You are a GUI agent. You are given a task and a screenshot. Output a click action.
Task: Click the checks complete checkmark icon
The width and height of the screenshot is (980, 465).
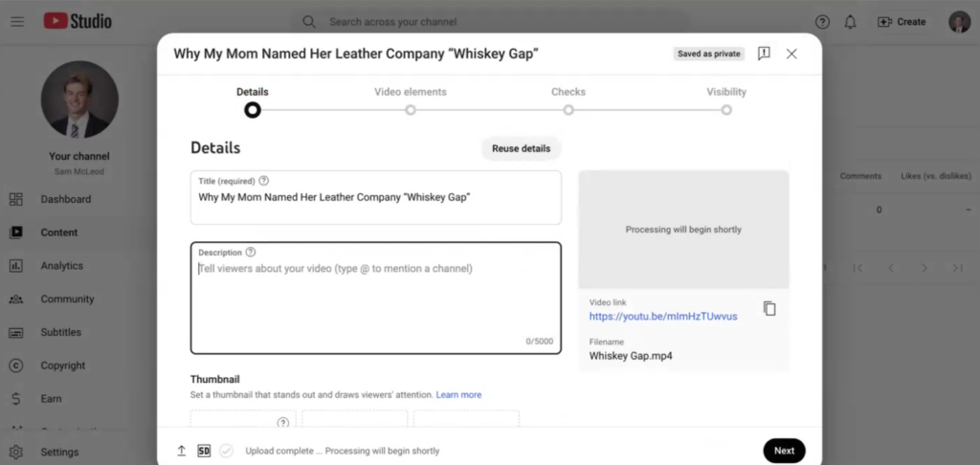coord(226,451)
